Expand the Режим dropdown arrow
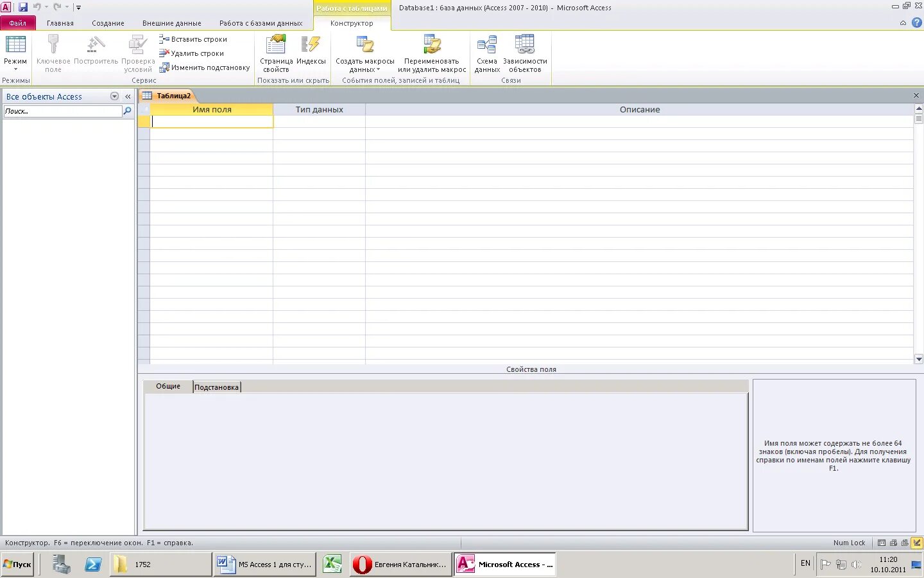Screen dimensions: 924x578 [15, 69]
